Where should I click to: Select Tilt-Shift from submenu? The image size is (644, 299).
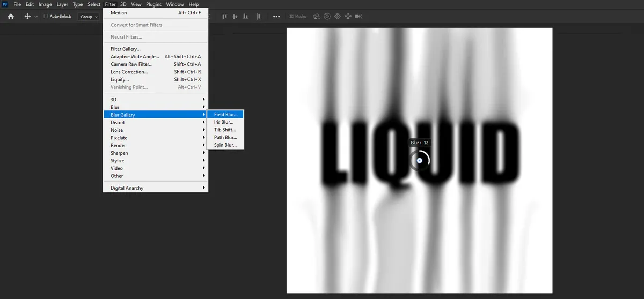coord(225,130)
